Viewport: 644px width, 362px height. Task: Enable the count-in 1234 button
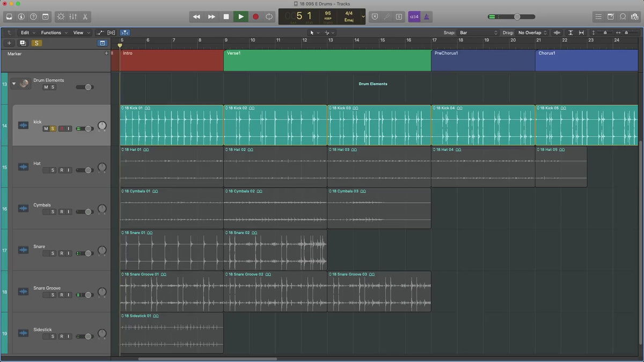coord(414,17)
